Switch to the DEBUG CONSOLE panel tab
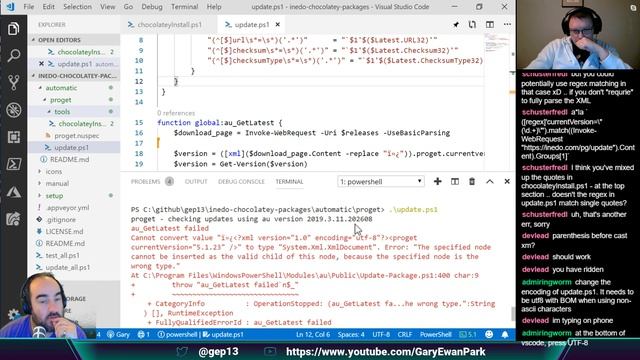The width and height of the screenshot is (640, 360). [x=241, y=182]
